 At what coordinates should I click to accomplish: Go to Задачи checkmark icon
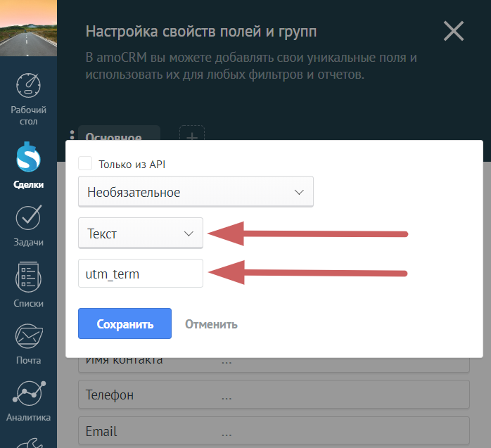point(28,219)
